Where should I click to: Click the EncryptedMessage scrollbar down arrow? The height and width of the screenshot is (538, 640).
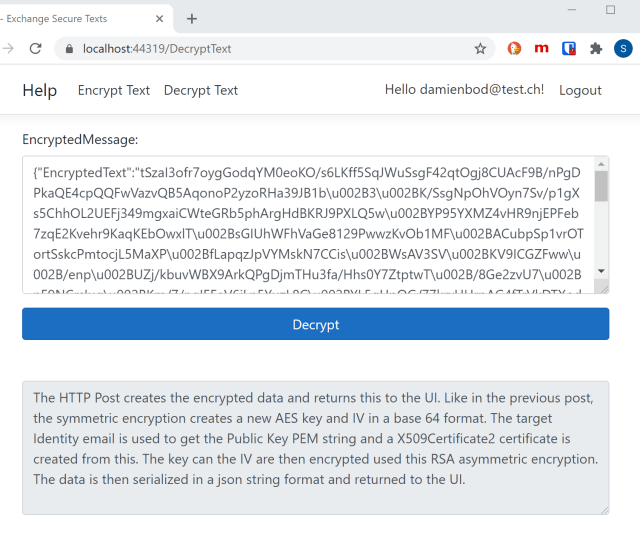pyautogui.click(x=601, y=271)
